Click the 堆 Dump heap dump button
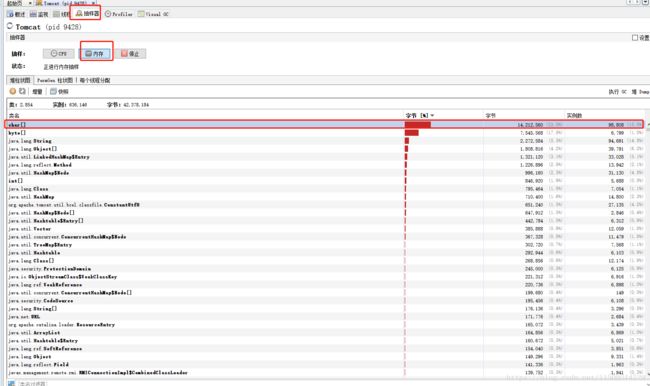This screenshot has height=386, width=650. (x=640, y=92)
